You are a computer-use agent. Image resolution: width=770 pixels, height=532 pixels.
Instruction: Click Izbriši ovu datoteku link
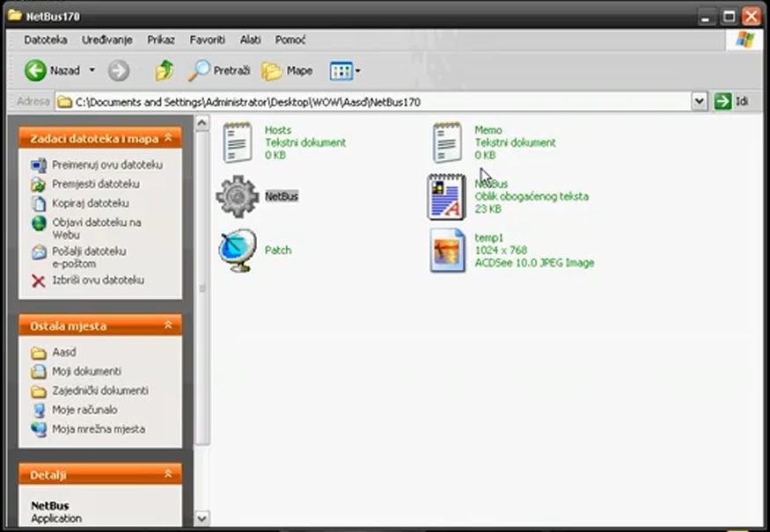(98, 281)
